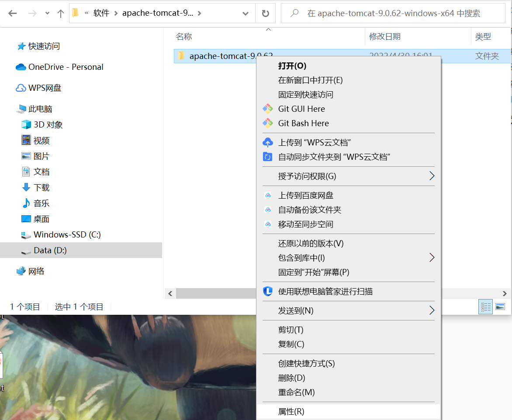
Task: Sort by the 名称 column header
Action: 184,37
